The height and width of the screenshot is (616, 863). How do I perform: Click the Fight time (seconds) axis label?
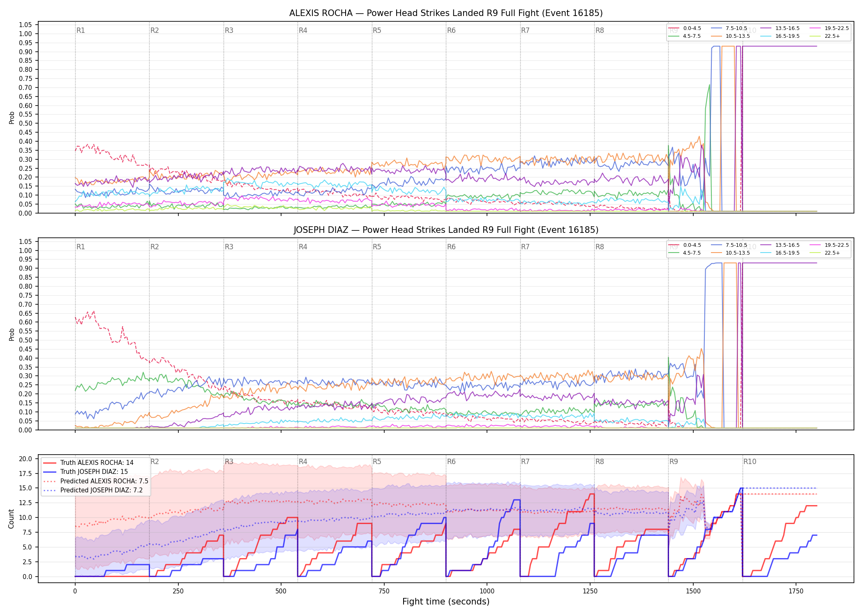[446, 602]
